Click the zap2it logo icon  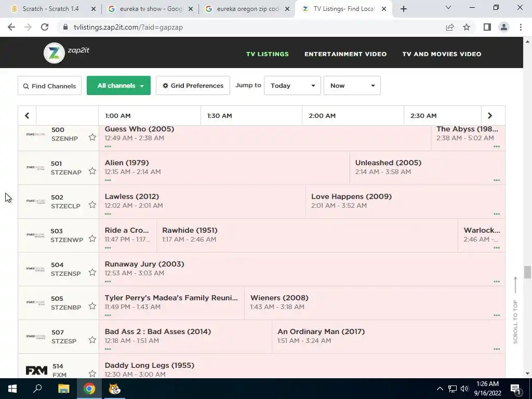pos(54,53)
